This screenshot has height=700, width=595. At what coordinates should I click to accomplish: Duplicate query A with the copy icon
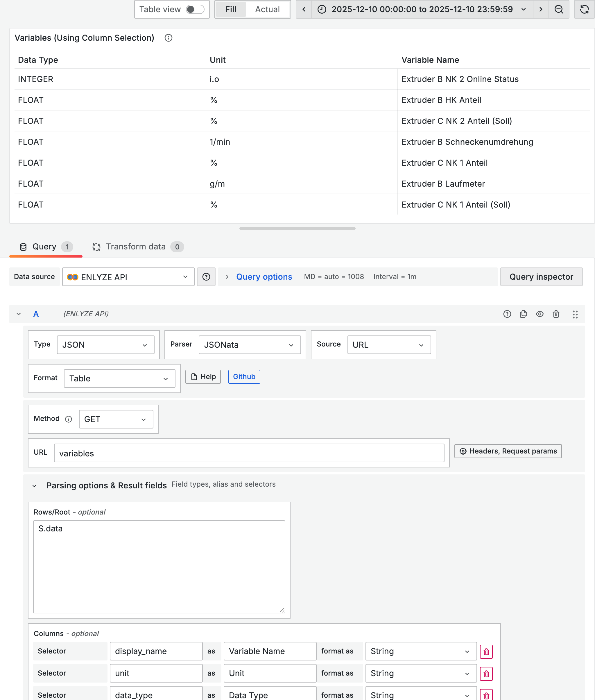[523, 314]
